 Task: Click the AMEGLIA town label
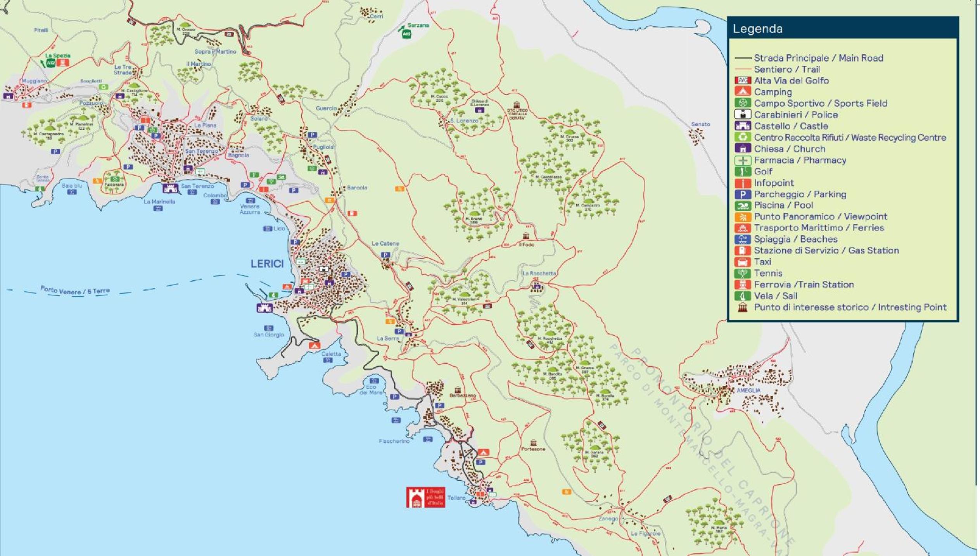[x=748, y=390]
